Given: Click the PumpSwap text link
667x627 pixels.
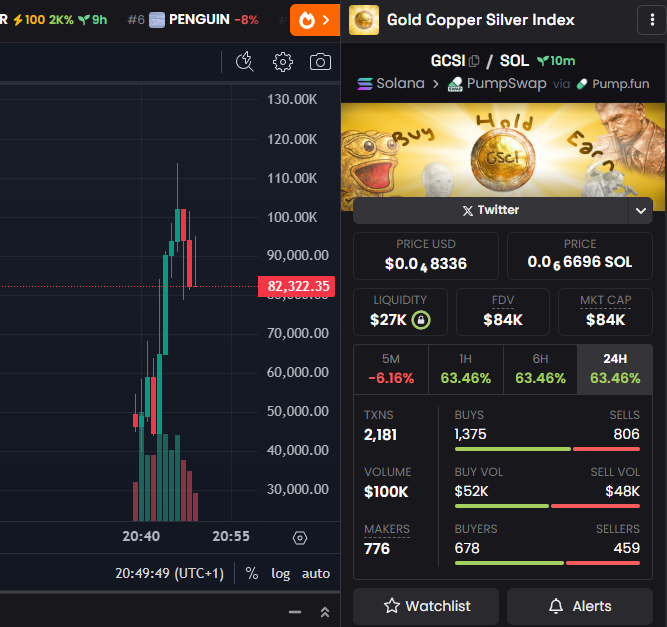Looking at the screenshot, I should [x=506, y=84].
